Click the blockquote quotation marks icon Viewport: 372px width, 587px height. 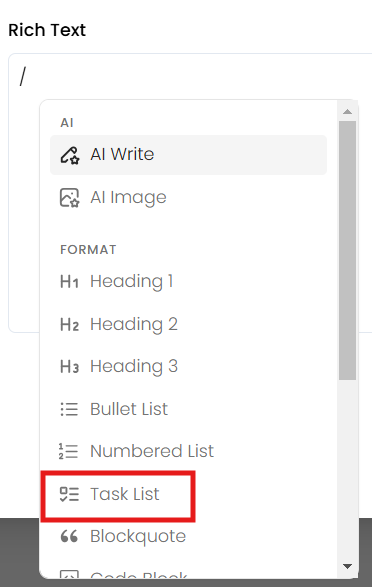coord(69,536)
